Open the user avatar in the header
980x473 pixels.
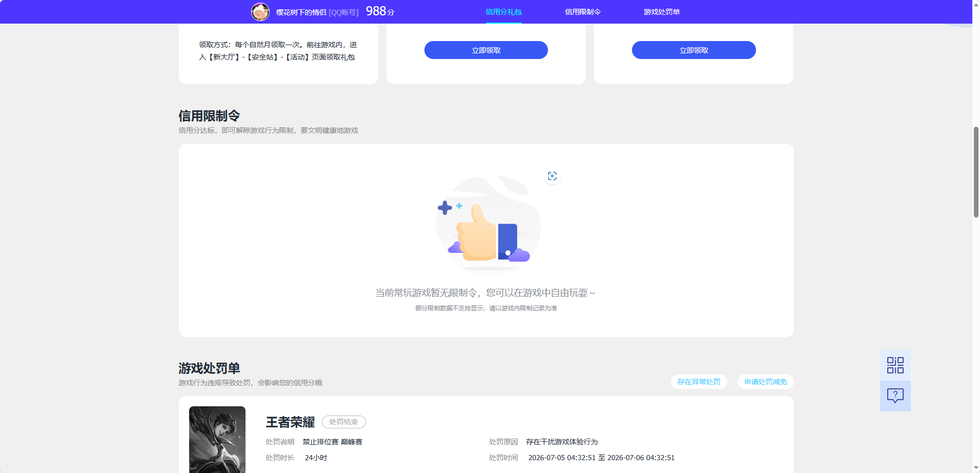260,12
